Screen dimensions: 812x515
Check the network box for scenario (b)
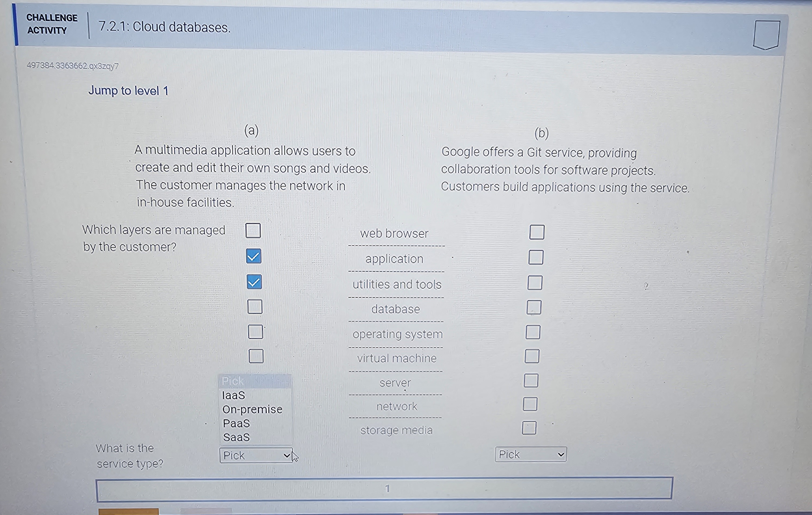pyautogui.click(x=530, y=404)
